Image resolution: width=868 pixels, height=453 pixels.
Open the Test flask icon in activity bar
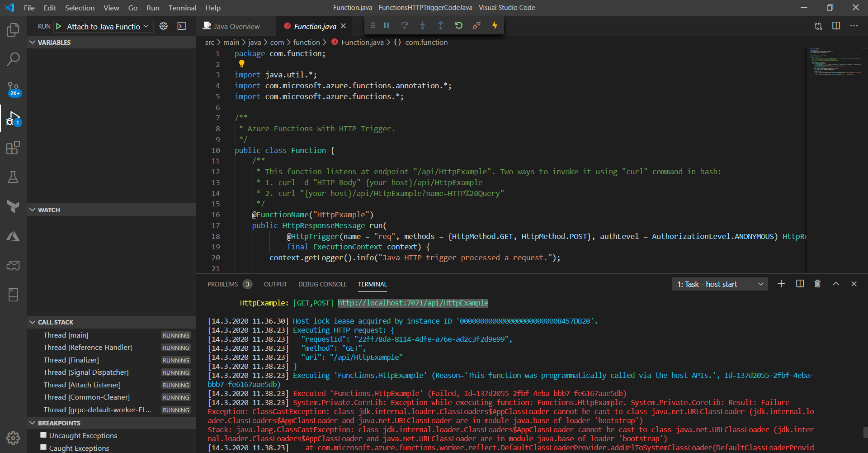point(13,177)
